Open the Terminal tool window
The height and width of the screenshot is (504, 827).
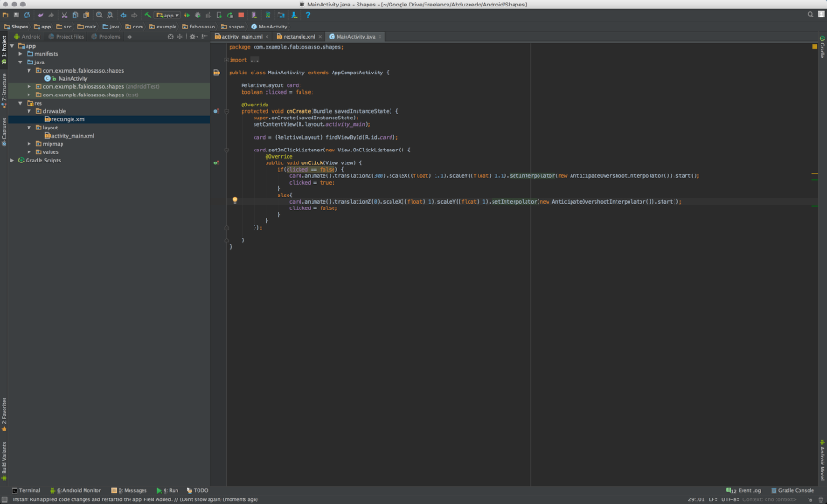tap(26, 490)
